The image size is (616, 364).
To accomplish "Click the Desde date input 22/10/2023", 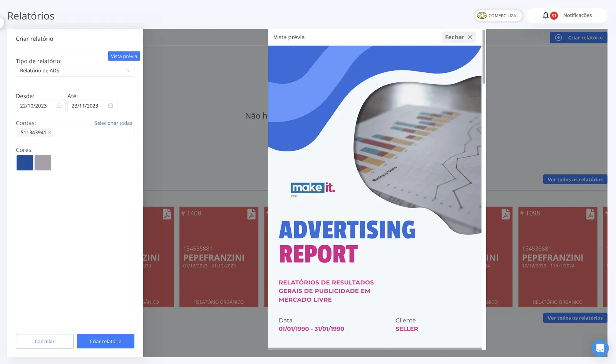I will click(x=40, y=106).
